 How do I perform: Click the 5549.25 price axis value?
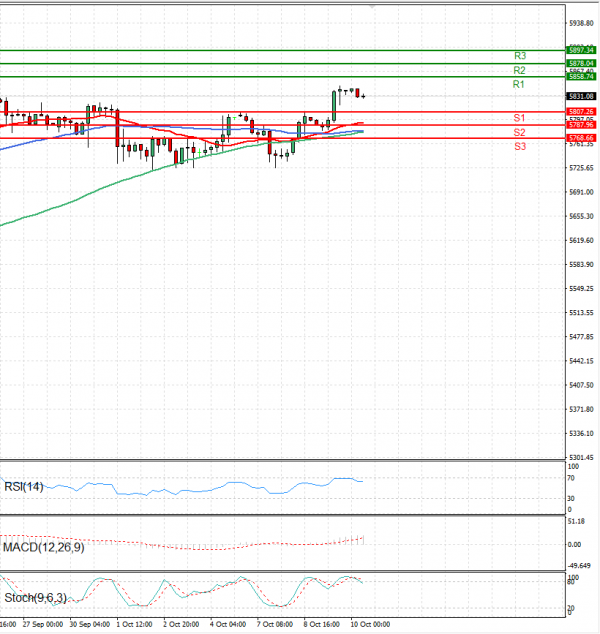[581, 289]
